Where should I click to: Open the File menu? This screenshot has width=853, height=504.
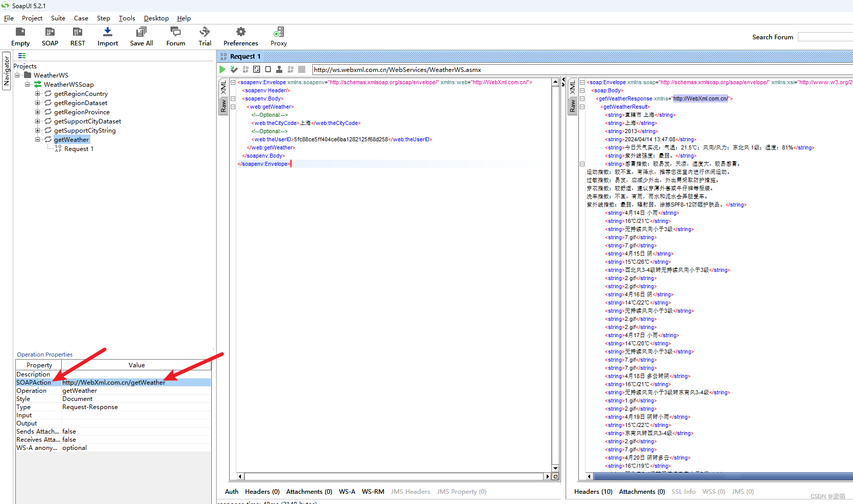pos(9,18)
